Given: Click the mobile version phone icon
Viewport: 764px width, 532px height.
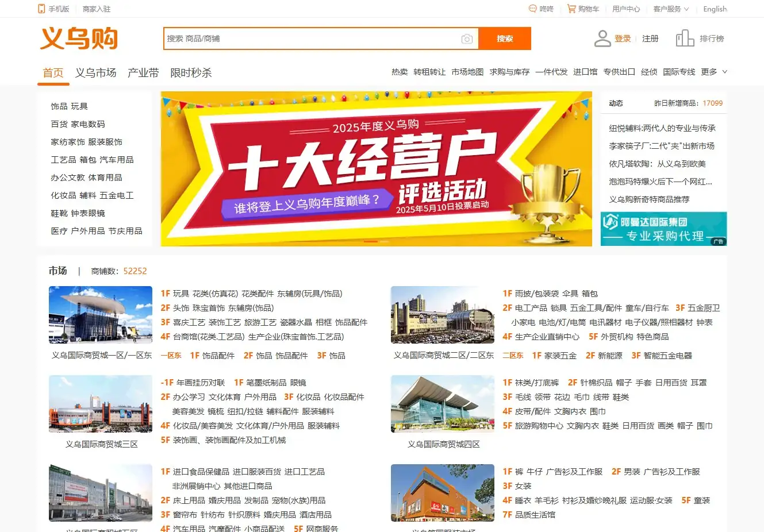Looking at the screenshot, I should [41, 9].
